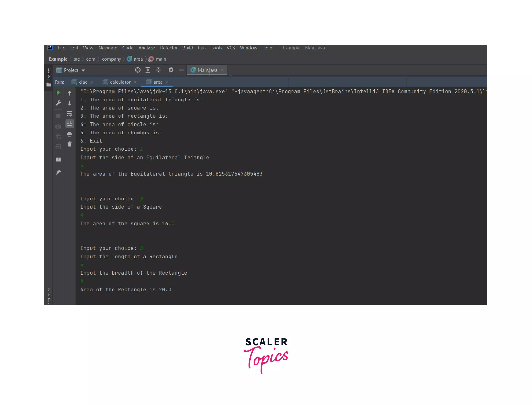Image resolution: width=532 pixels, height=404 pixels.
Task: Open the 'company' breadcrumb dropdown
Action: 111,59
